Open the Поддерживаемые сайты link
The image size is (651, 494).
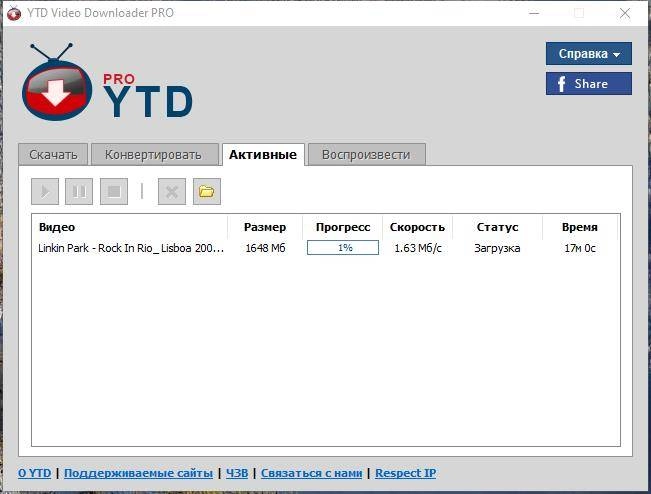(x=138, y=473)
